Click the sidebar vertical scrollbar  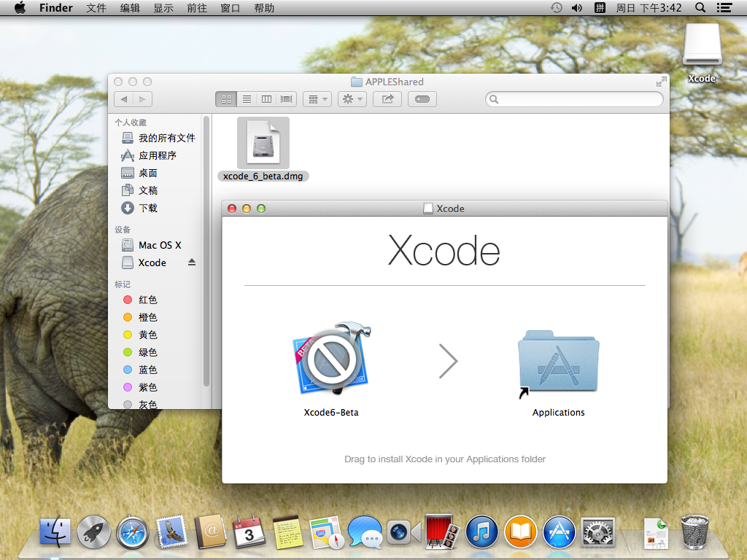click(x=206, y=251)
